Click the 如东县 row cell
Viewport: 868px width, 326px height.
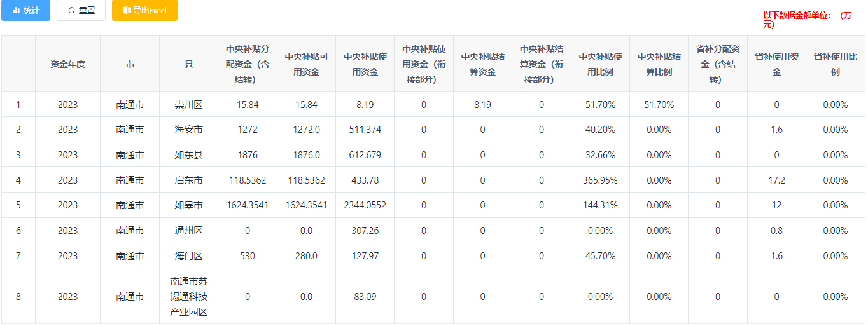pos(188,155)
